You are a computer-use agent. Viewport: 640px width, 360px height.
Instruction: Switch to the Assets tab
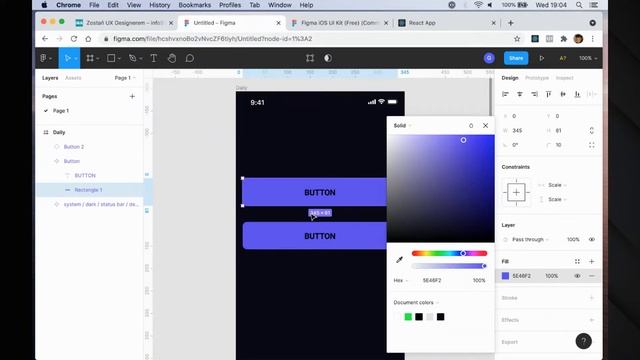coord(73,78)
